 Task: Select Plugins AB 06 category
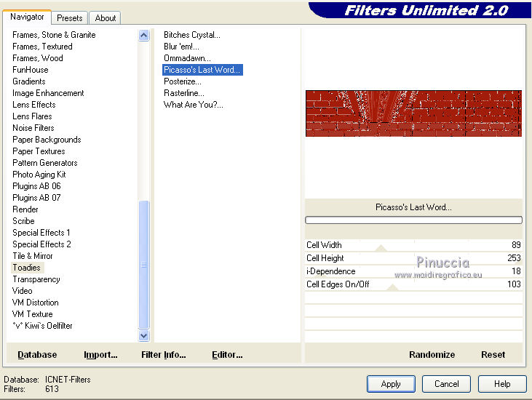click(x=36, y=186)
